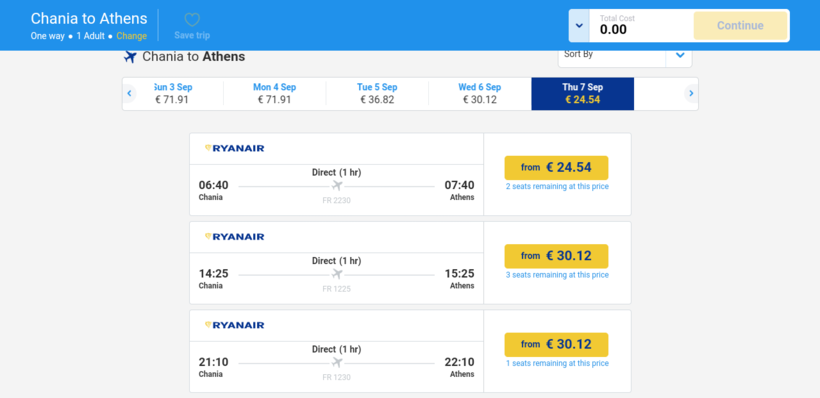Click the Change search link
820x398 pixels.
point(132,36)
